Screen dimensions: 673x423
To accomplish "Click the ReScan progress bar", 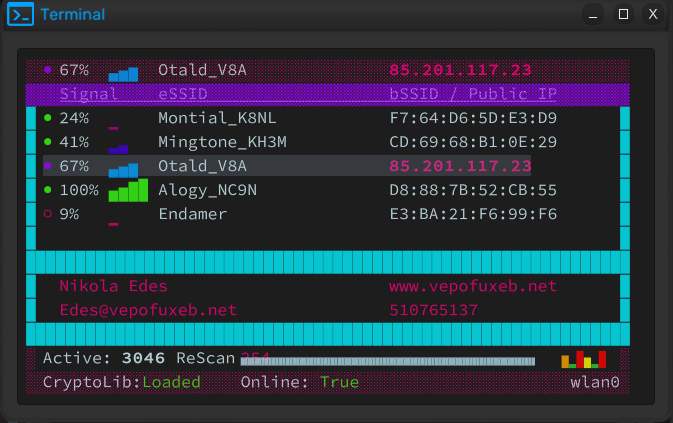I will [388, 361].
